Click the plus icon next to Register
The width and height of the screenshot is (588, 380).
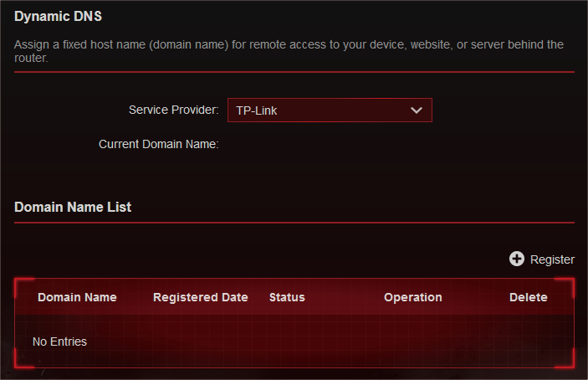516,259
